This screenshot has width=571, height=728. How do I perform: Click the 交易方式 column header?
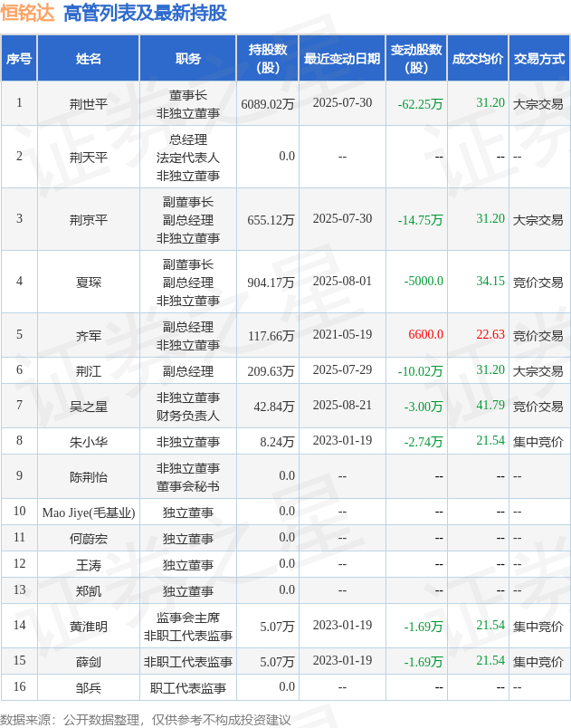pyautogui.click(x=539, y=59)
